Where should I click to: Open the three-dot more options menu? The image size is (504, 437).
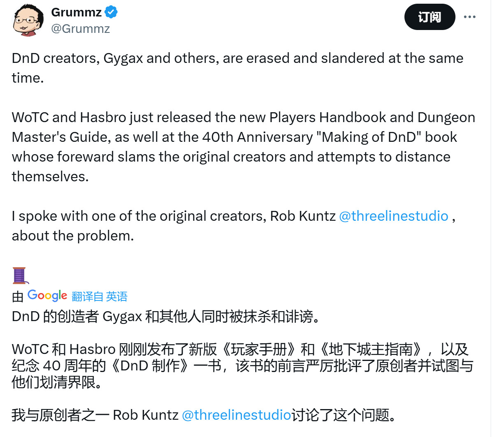click(x=469, y=17)
